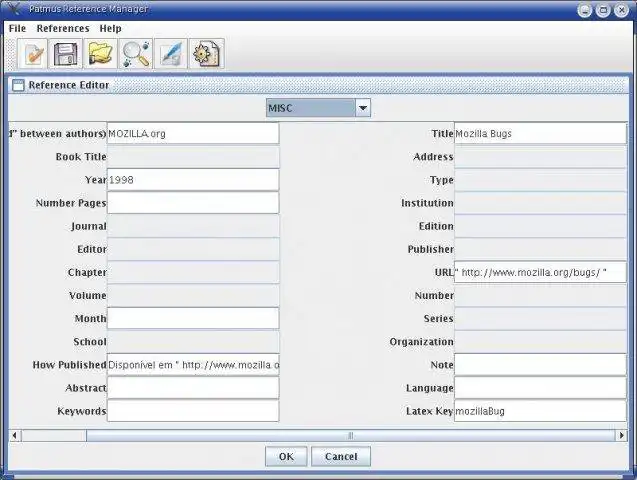
Task: Click the Reference Editor title text
Action: 69,85
